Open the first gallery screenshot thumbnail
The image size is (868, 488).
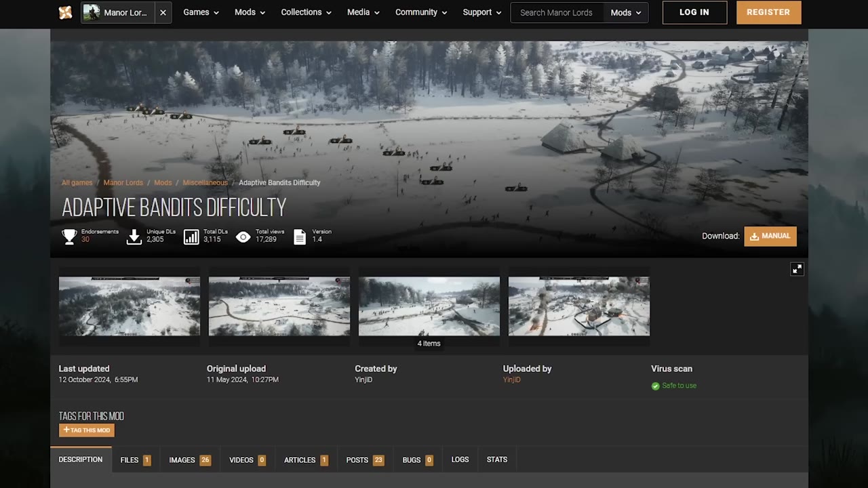130,306
